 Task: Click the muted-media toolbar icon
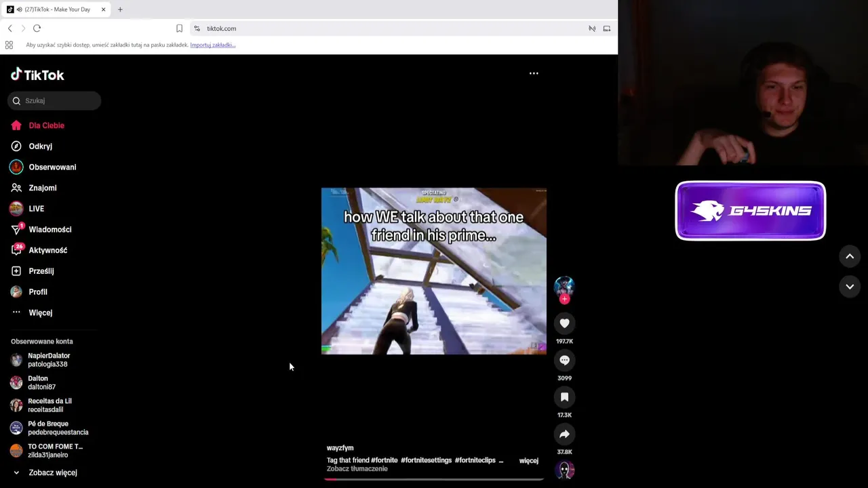tap(592, 28)
